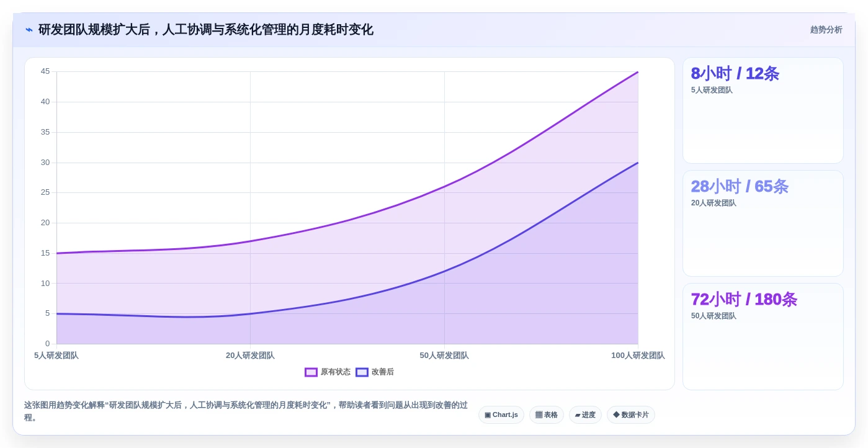Viewport: 868px width, 448px height.
Task: Click the 原有状态 legend label
Action: pos(336,372)
